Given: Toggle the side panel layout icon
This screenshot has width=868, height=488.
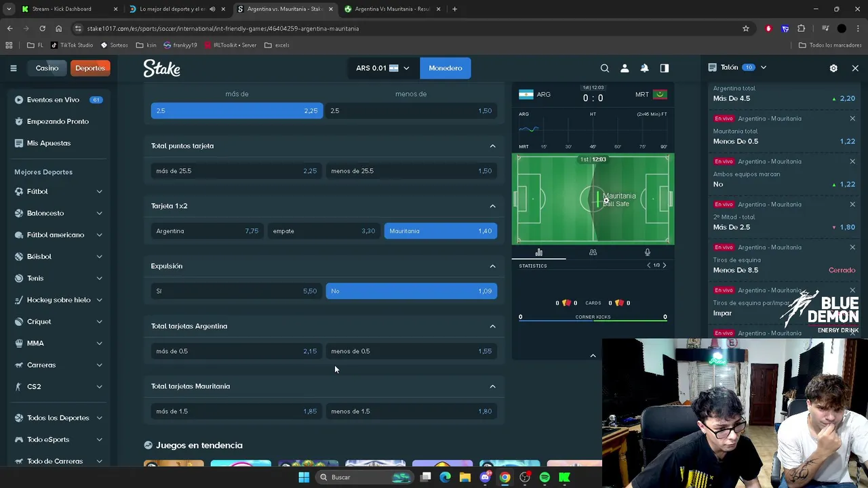Looking at the screenshot, I should (x=665, y=68).
